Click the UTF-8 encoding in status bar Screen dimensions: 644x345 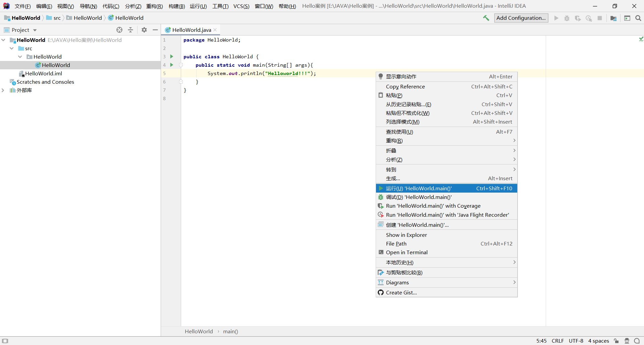point(576,341)
